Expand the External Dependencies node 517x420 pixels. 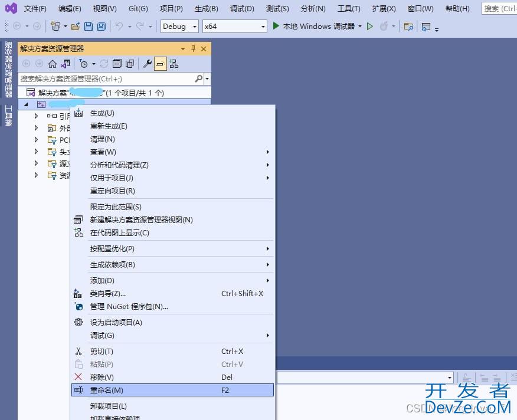coord(36,127)
